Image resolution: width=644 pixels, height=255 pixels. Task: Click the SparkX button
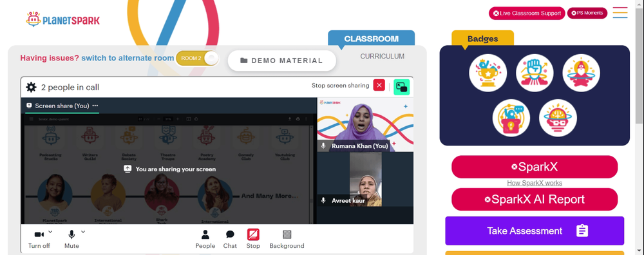click(535, 167)
